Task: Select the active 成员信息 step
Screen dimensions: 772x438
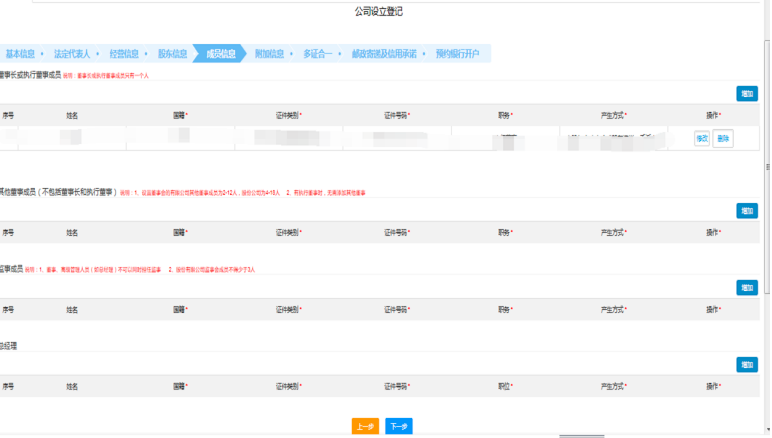Action: [221, 54]
